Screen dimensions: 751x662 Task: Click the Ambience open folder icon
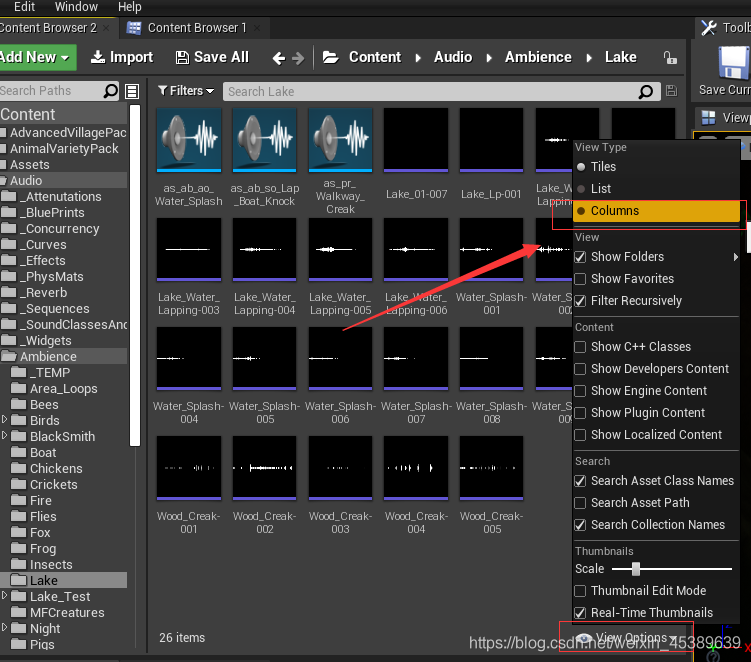(9, 356)
